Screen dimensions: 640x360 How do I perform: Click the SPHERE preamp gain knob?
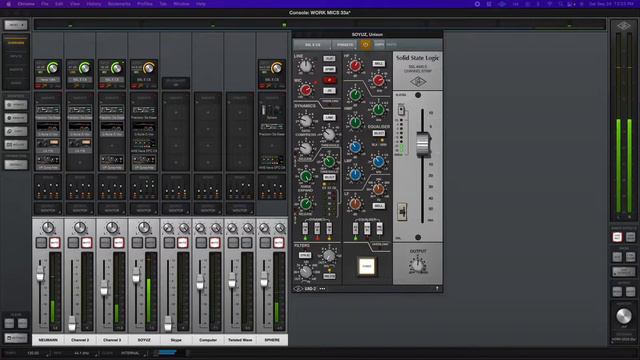tap(276, 68)
